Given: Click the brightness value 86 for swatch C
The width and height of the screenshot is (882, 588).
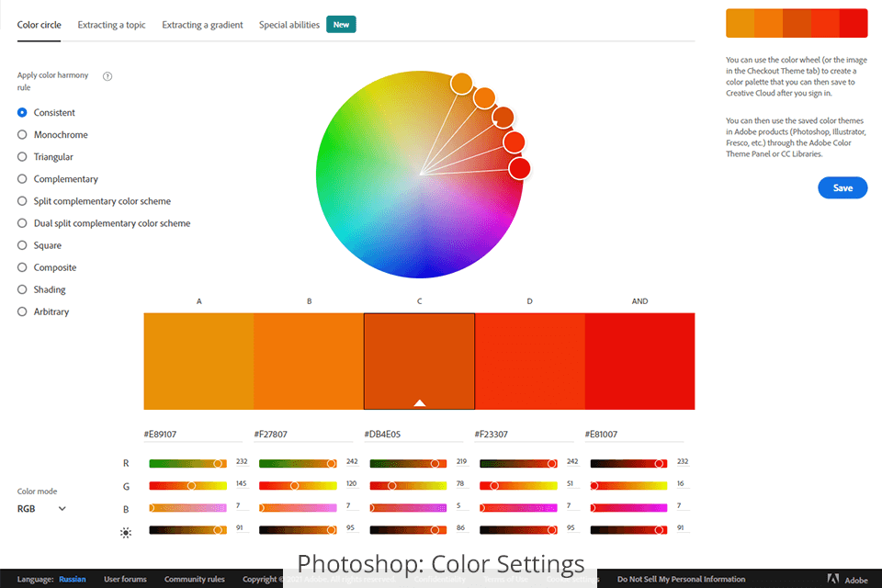Looking at the screenshot, I should pyautogui.click(x=461, y=528).
